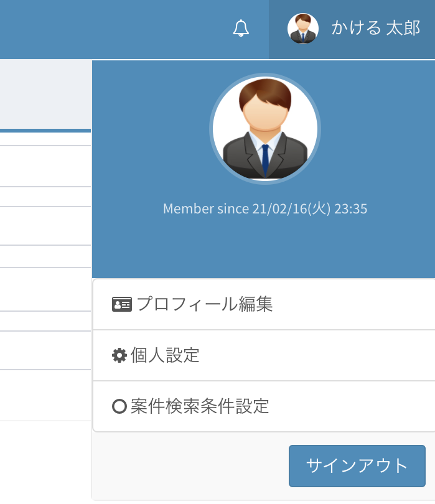Click the サインアウト button

coord(357,466)
